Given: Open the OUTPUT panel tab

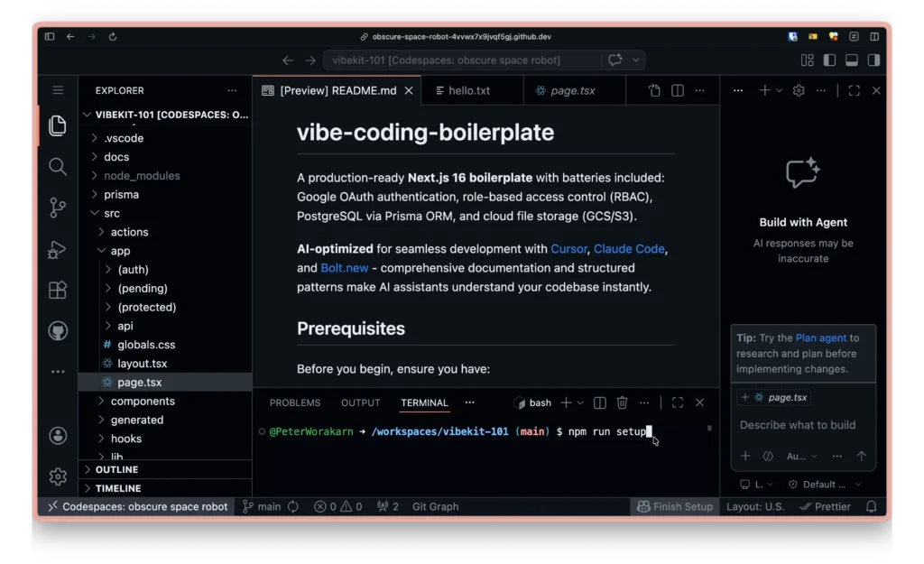Looking at the screenshot, I should (361, 403).
